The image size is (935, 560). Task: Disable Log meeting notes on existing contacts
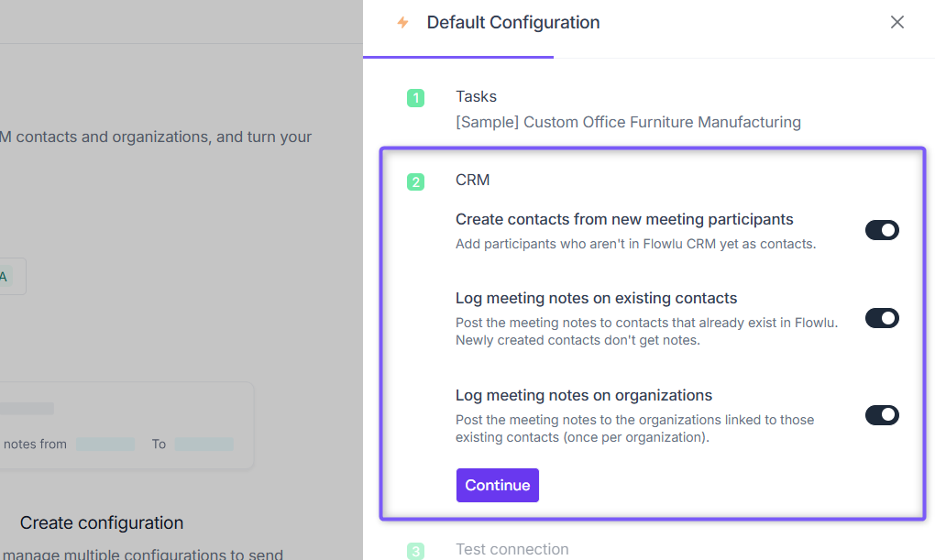(882, 318)
